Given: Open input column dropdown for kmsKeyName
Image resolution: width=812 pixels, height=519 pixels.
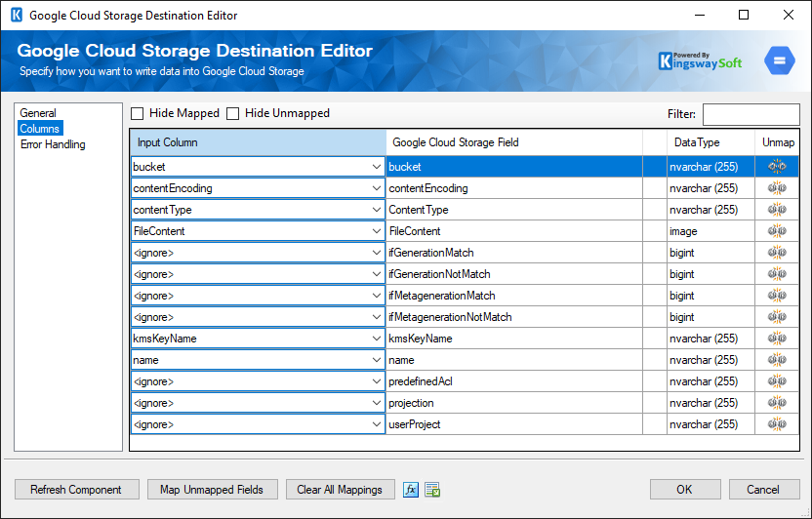Looking at the screenshot, I should [377, 339].
